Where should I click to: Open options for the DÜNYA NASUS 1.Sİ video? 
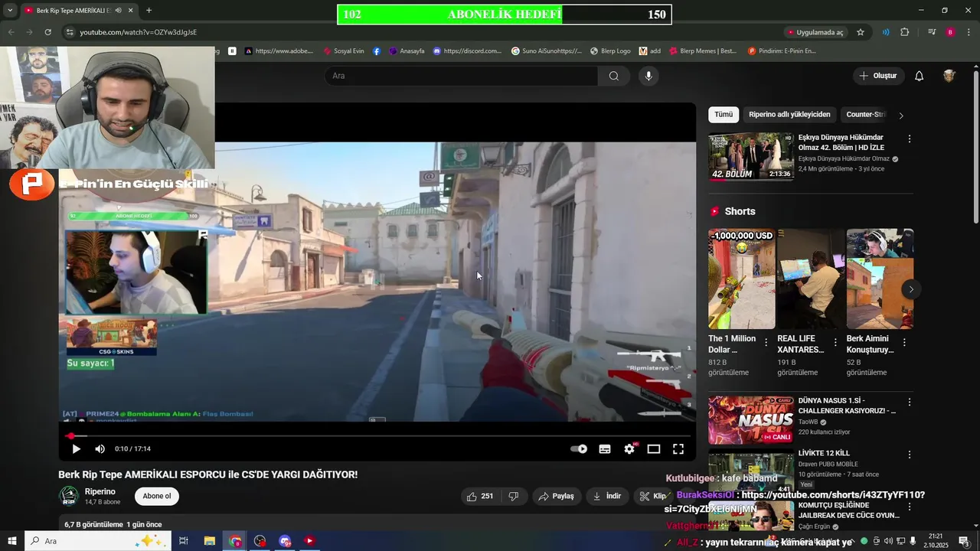pos(910,402)
